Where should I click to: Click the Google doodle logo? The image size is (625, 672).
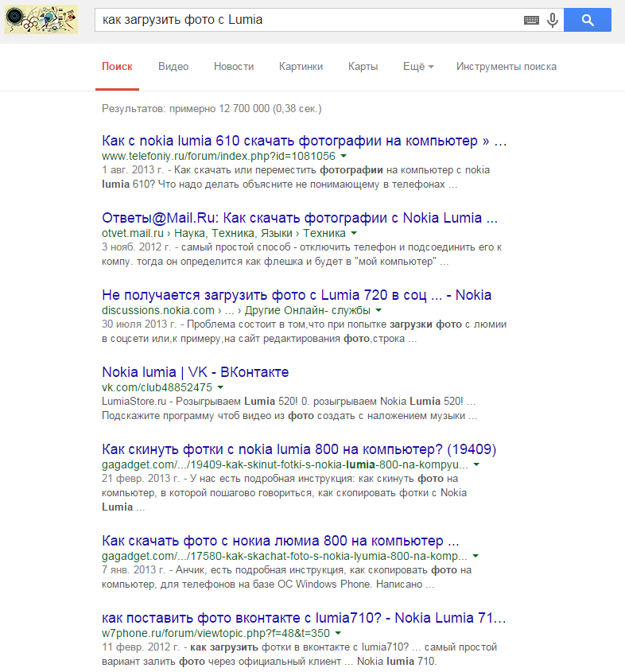pyautogui.click(x=41, y=20)
